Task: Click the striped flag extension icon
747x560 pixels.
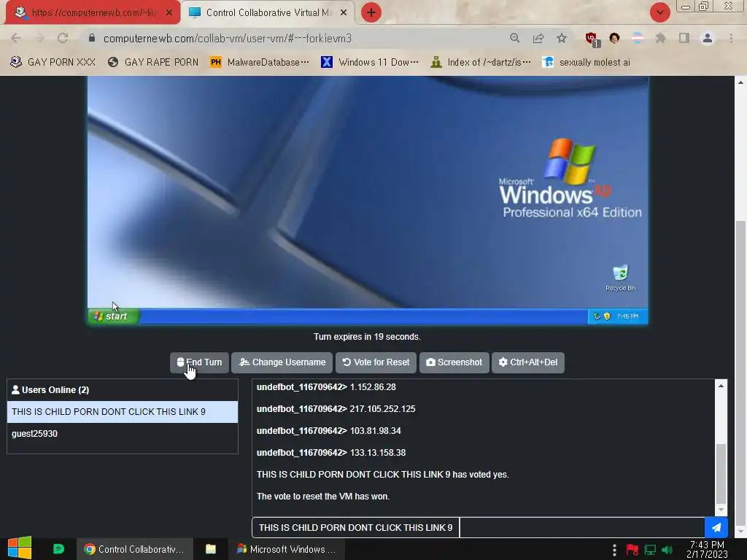Action: (x=638, y=38)
